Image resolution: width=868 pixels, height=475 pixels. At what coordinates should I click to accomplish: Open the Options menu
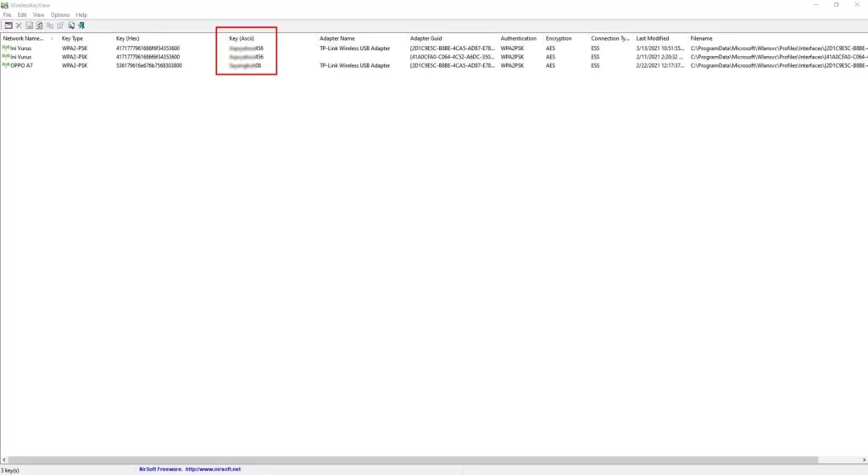click(x=60, y=15)
